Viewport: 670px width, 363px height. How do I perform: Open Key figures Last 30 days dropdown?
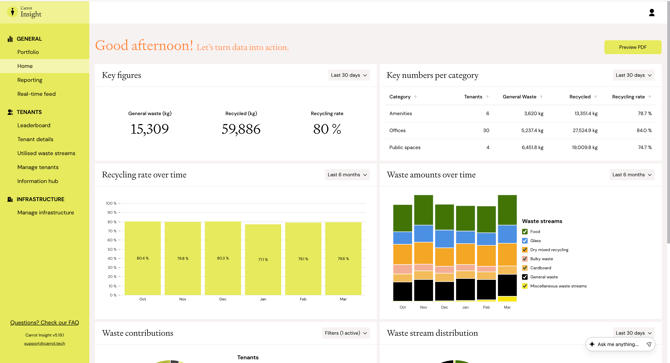click(349, 75)
